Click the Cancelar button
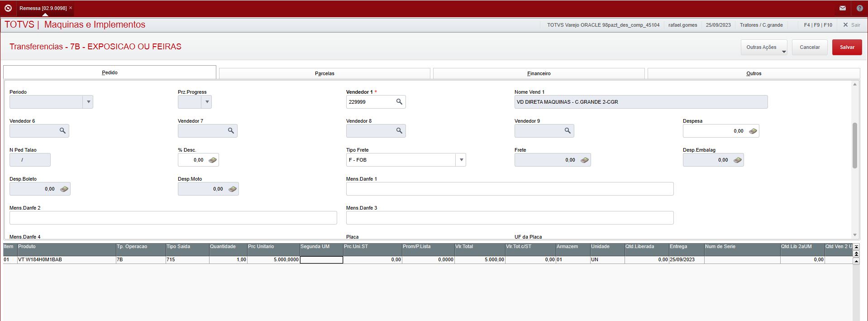This screenshot has height=321, width=868. click(810, 47)
